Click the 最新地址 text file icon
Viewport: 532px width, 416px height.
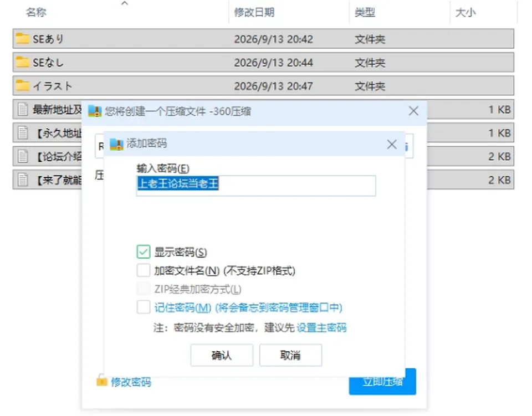pyautogui.click(x=23, y=109)
